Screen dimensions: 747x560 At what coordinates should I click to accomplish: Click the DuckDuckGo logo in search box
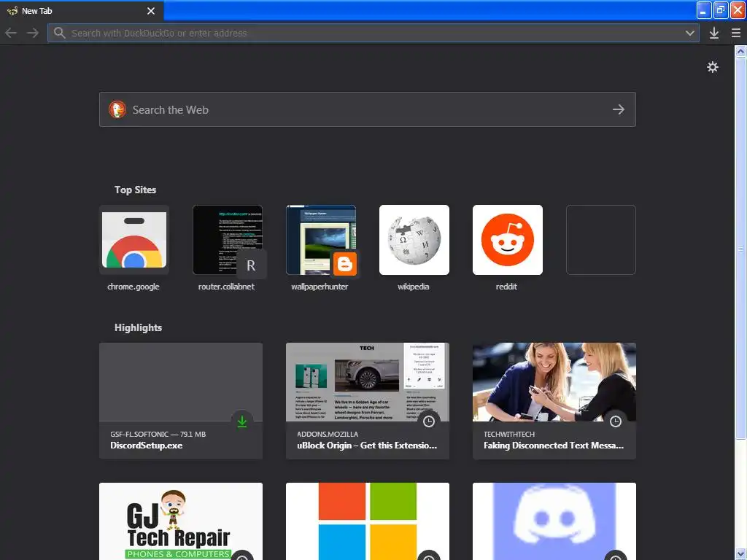pos(117,109)
